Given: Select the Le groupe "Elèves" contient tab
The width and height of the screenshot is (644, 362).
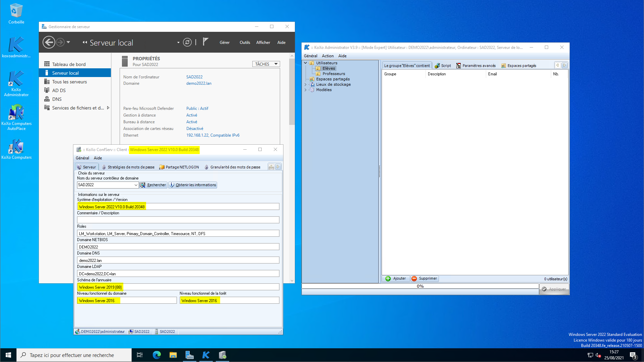Looking at the screenshot, I should tap(407, 66).
